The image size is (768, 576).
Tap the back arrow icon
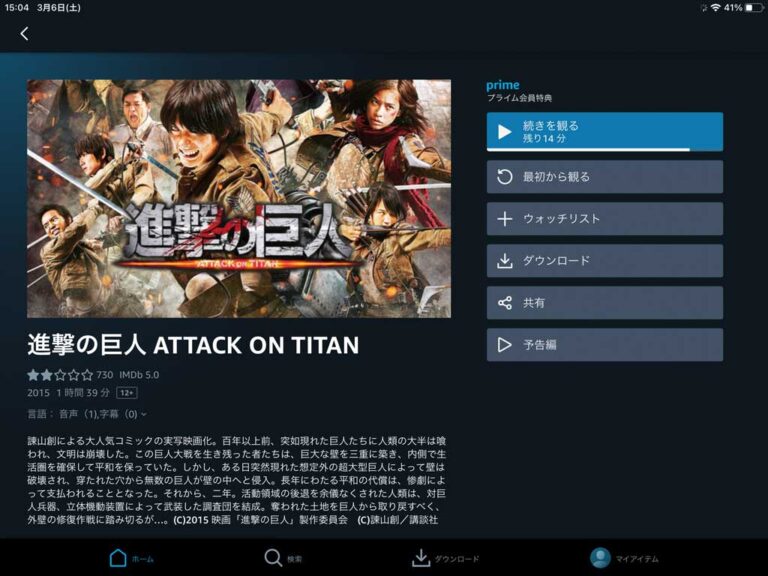click(x=24, y=34)
